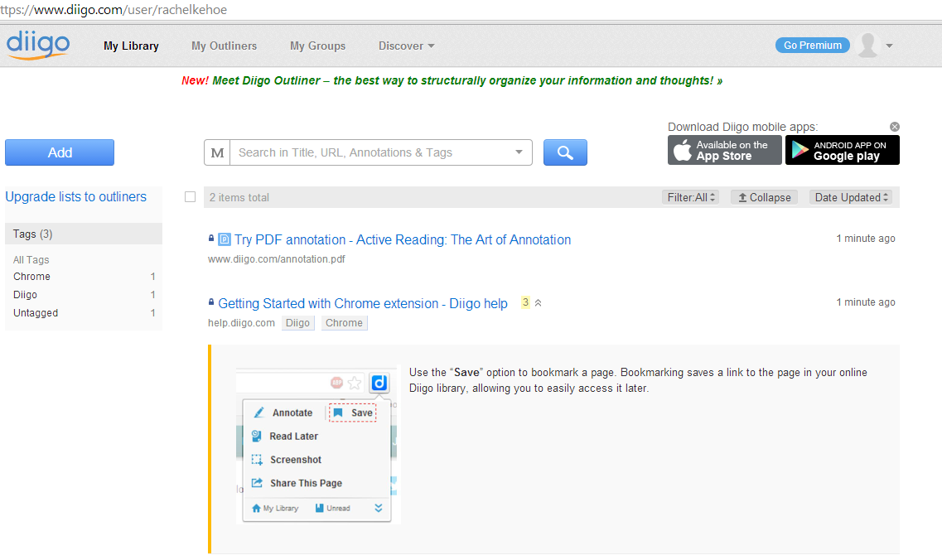Screen dimensions: 942x560
Task: Click 1 minute ago on Getting Started item
Action: click(x=866, y=302)
